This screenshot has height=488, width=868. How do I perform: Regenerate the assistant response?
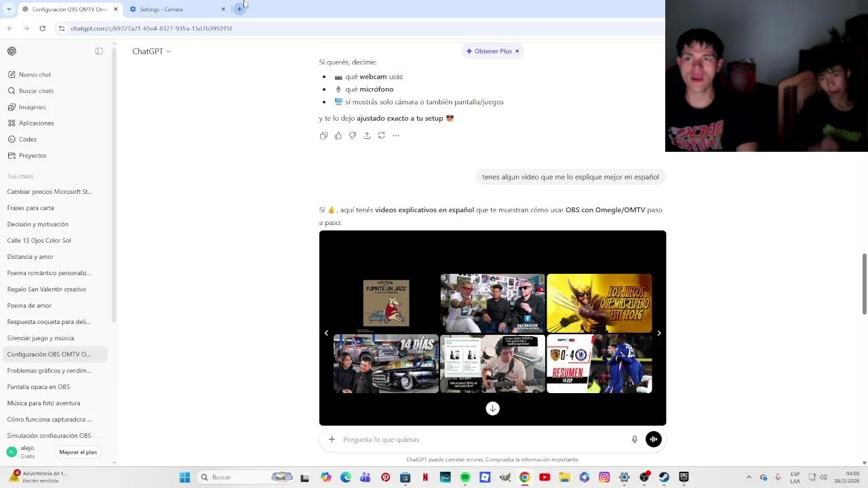[x=381, y=136]
